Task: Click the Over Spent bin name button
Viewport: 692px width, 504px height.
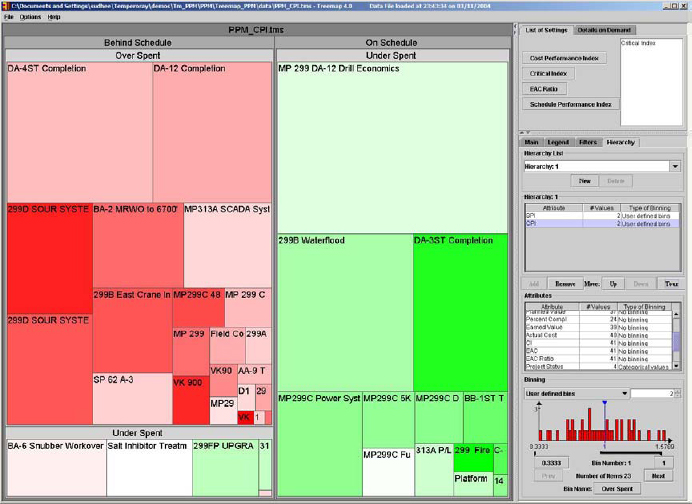Action: tap(617, 489)
